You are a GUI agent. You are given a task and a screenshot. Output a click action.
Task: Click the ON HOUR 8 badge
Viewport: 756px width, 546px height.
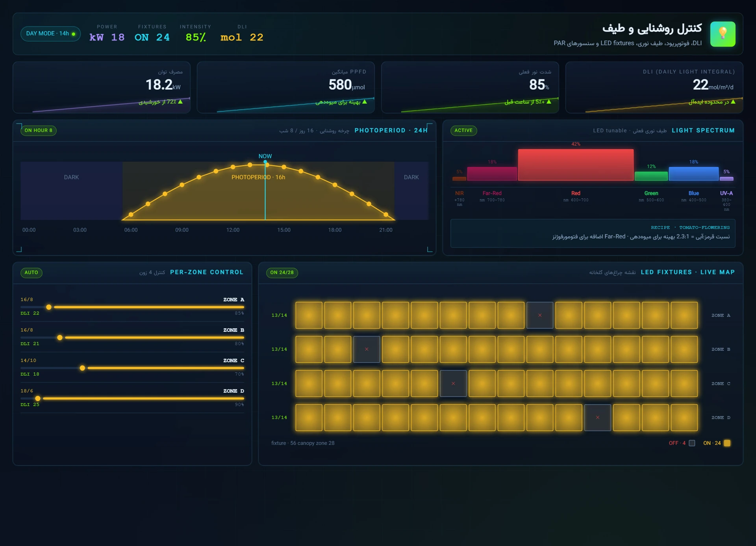(38, 130)
